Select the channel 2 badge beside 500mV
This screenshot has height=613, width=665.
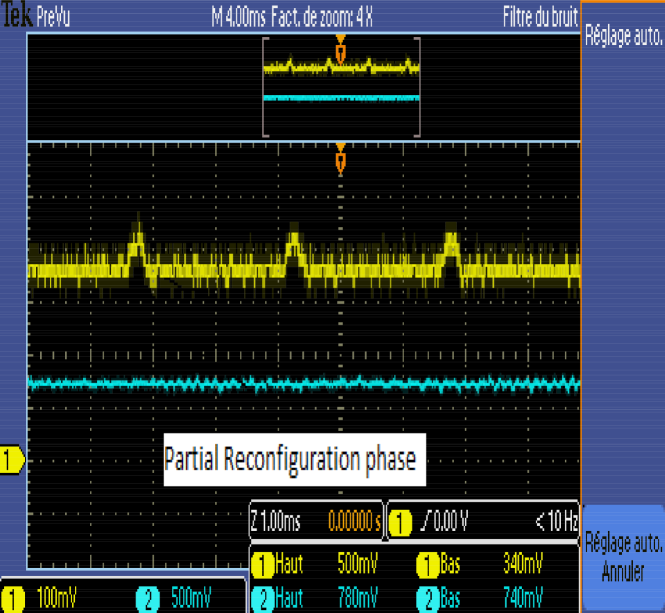[x=147, y=599]
